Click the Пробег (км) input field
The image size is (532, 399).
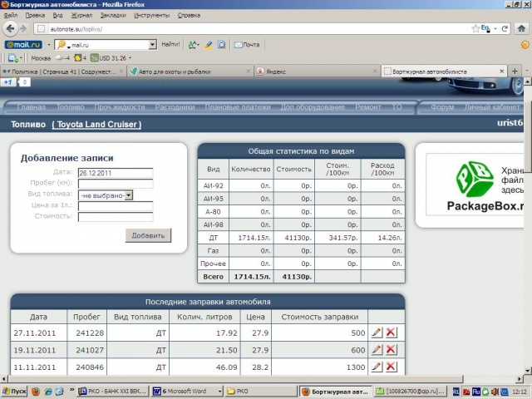(x=116, y=185)
